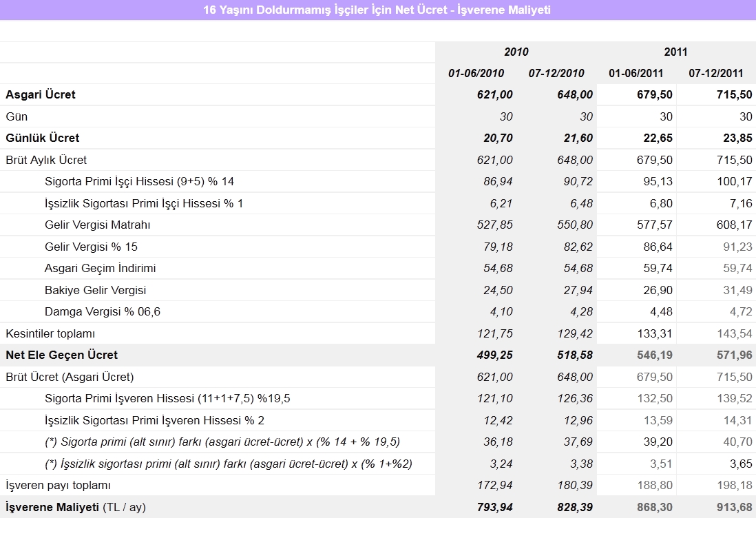The width and height of the screenshot is (756, 538).
Task: Click the Günlük Ücret row label
Action: [43, 138]
